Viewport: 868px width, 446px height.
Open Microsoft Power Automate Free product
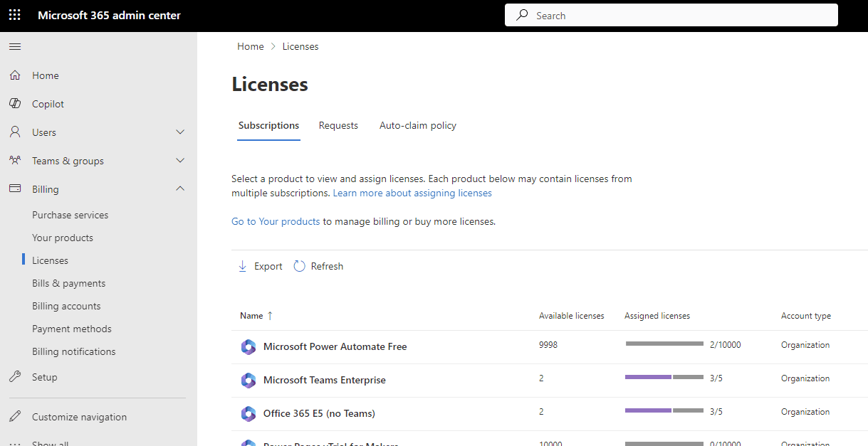[x=335, y=346]
